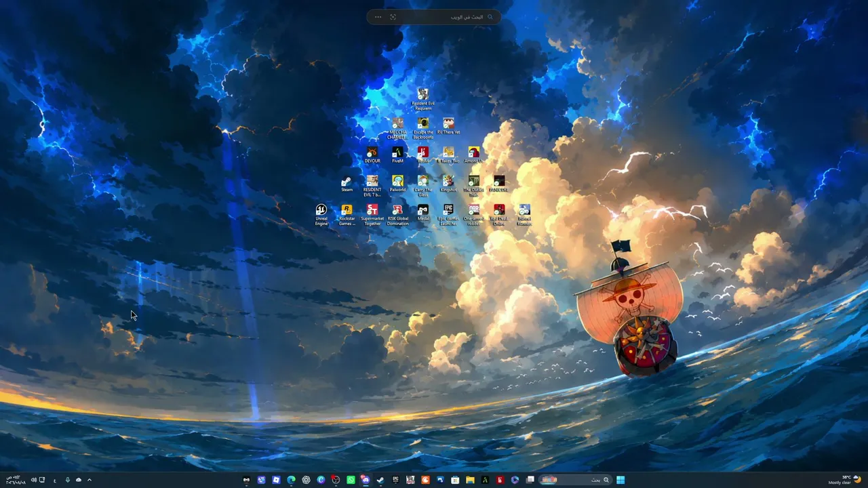Select the One-armed robber desktop icon
This screenshot has height=488, width=868.
[x=473, y=215]
